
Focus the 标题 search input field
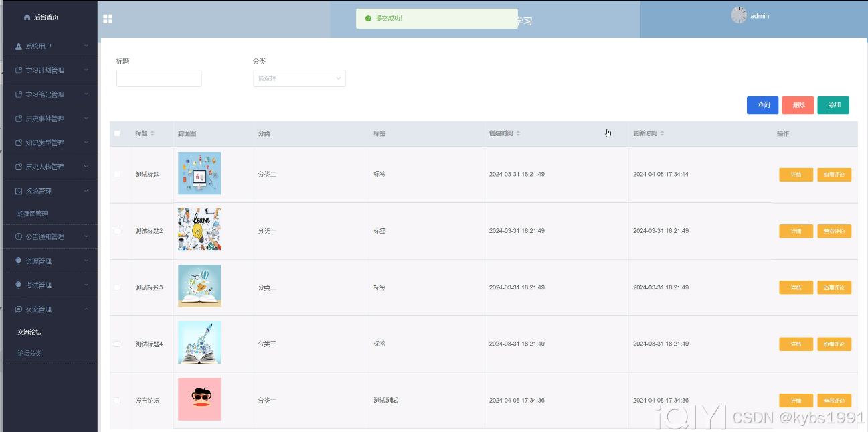159,78
